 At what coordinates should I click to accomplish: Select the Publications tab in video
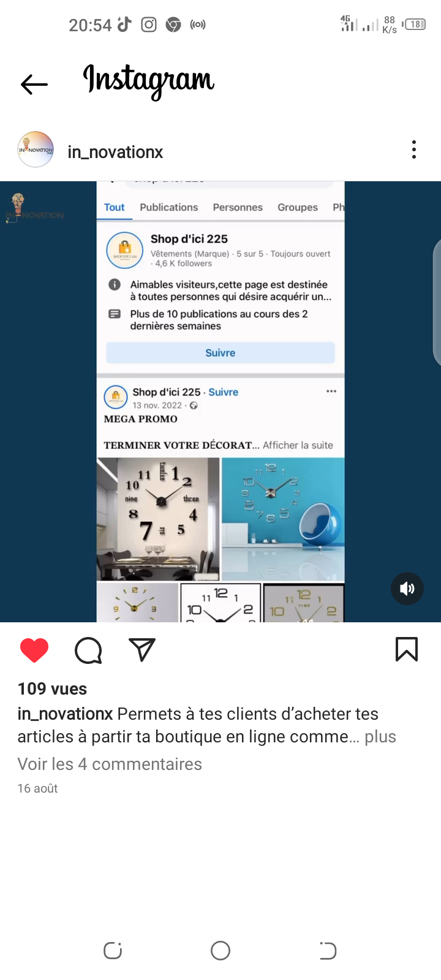coord(169,207)
